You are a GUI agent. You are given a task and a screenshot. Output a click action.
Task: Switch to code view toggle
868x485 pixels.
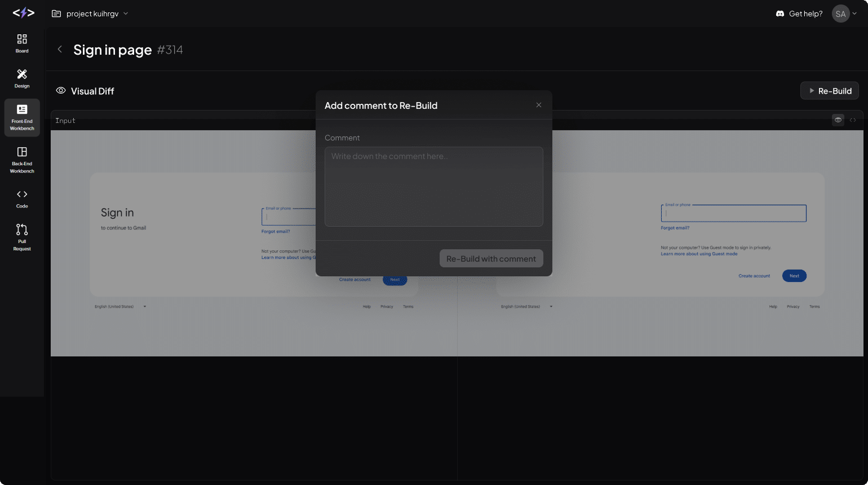click(x=853, y=120)
